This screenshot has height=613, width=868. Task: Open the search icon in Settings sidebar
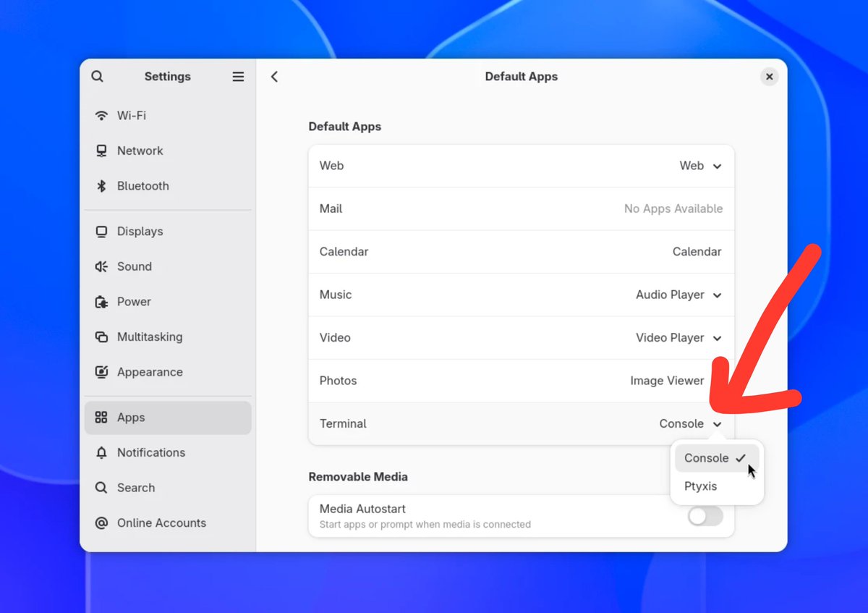[98, 77]
